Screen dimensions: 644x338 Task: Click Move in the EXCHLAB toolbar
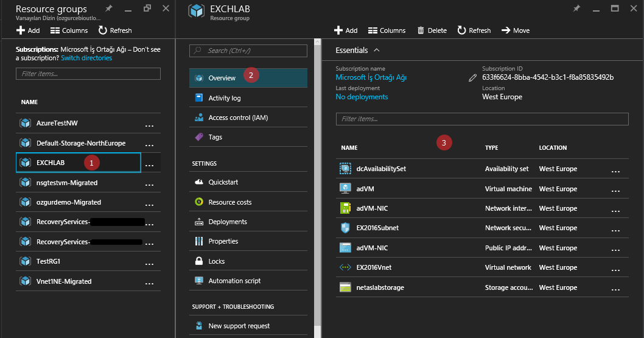tap(516, 30)
